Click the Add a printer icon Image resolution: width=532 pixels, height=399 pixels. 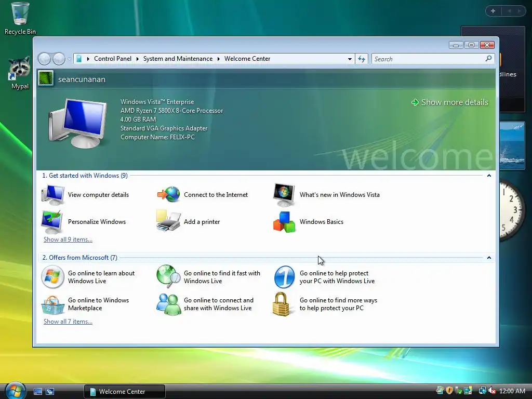(168, 221)
